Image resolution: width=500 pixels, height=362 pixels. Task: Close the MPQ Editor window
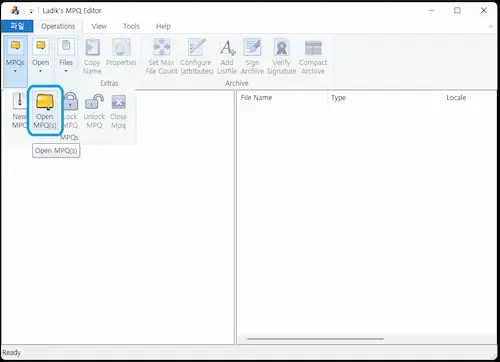(484, 11)
